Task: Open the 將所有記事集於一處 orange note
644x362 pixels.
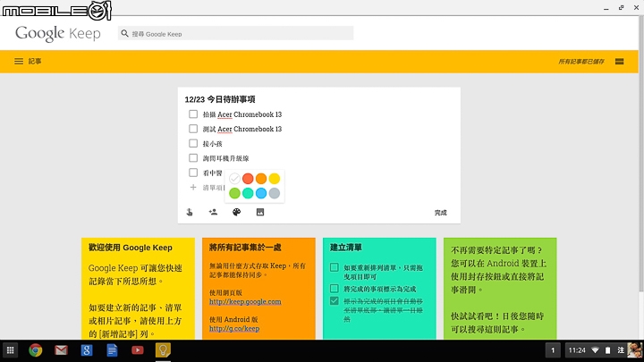Action: coord(258,289)
